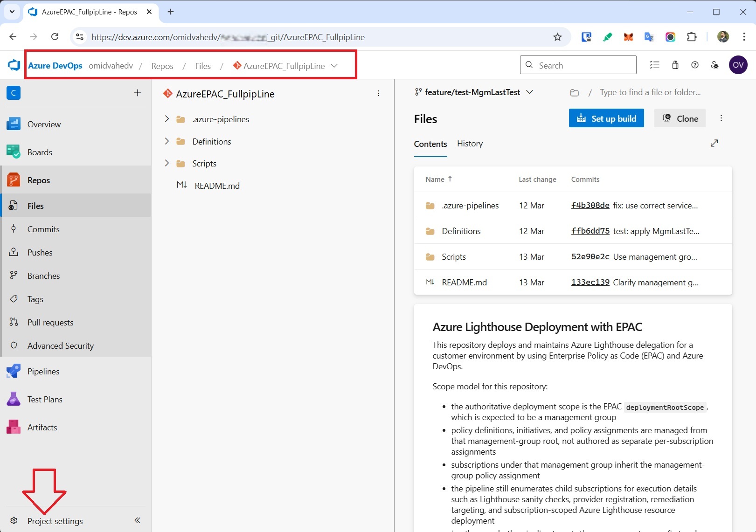The image size is (756, 532).
Task: Expand the Files view to fullscreen
Action: tap(714, 143)
